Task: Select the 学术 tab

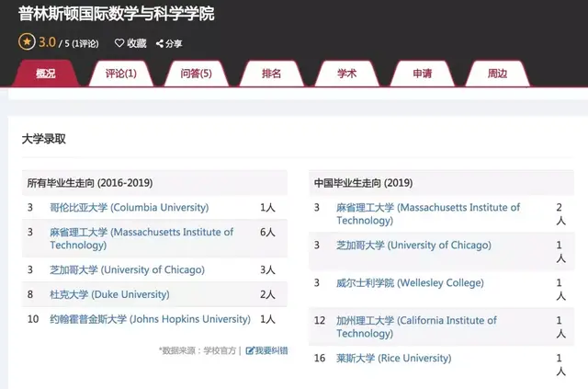Action: (x=347, y=74)
